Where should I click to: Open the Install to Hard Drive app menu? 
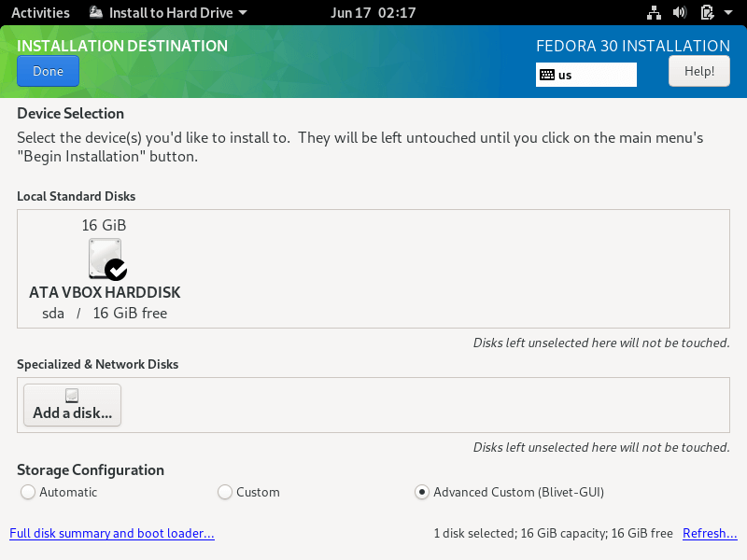coord(168,12)
